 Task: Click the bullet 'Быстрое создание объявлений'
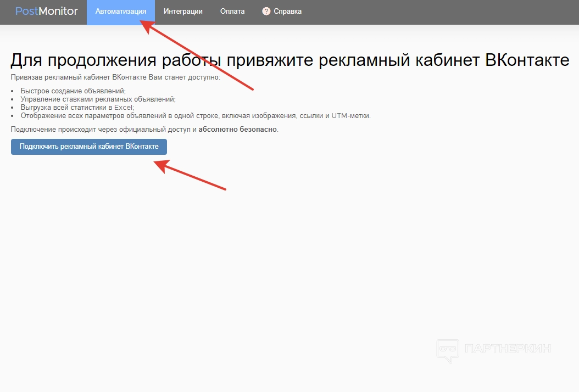tap(73, 91)
